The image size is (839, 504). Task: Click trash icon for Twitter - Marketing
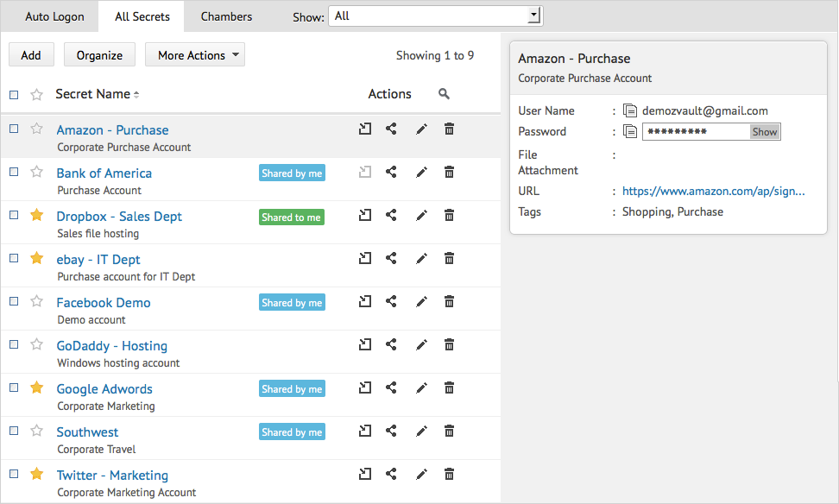(449, 474)
